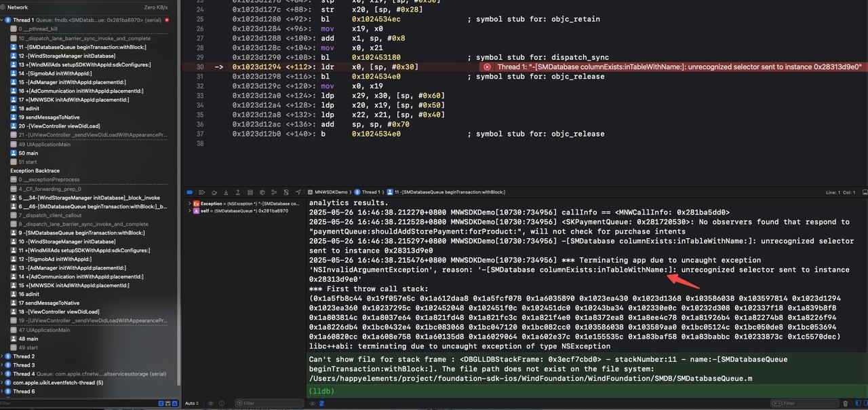Open the Debug View Hierarchy icon
The image size is (868, 410).
[x=250, y=192]
